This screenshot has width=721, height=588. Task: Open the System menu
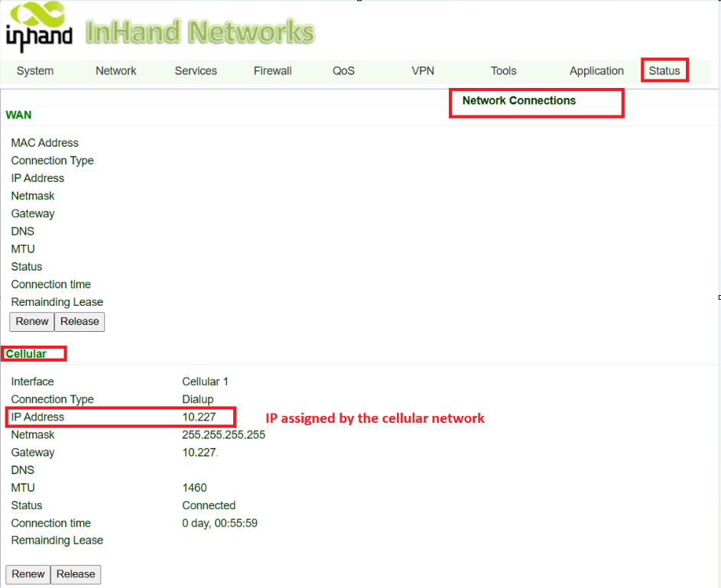tap(35, 71)
